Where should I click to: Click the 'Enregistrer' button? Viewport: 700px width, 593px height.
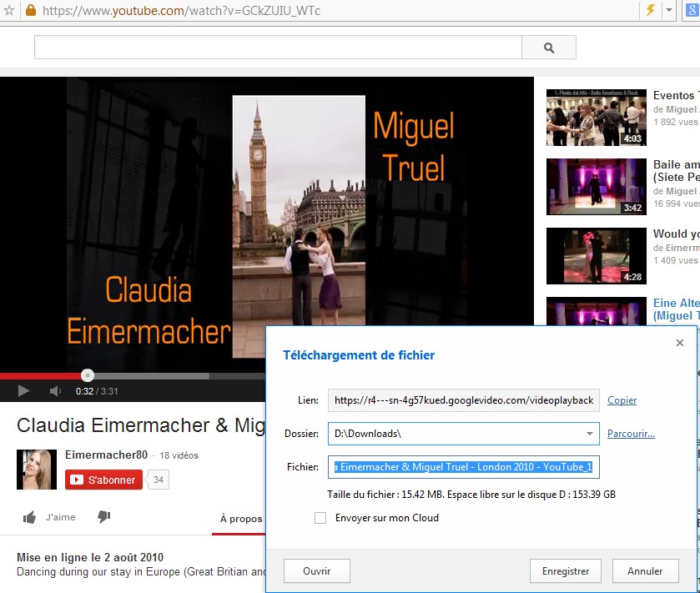[x=566, y=571]
